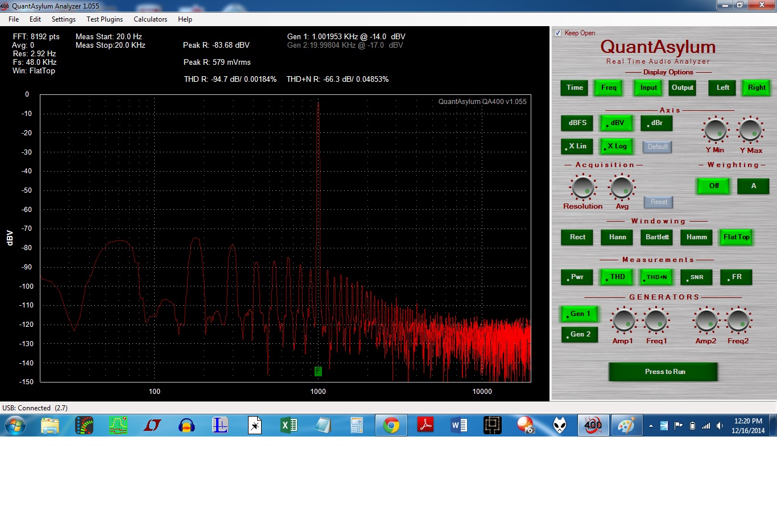Select Bartlett window
777x532 pixels.
pos(657,237)
